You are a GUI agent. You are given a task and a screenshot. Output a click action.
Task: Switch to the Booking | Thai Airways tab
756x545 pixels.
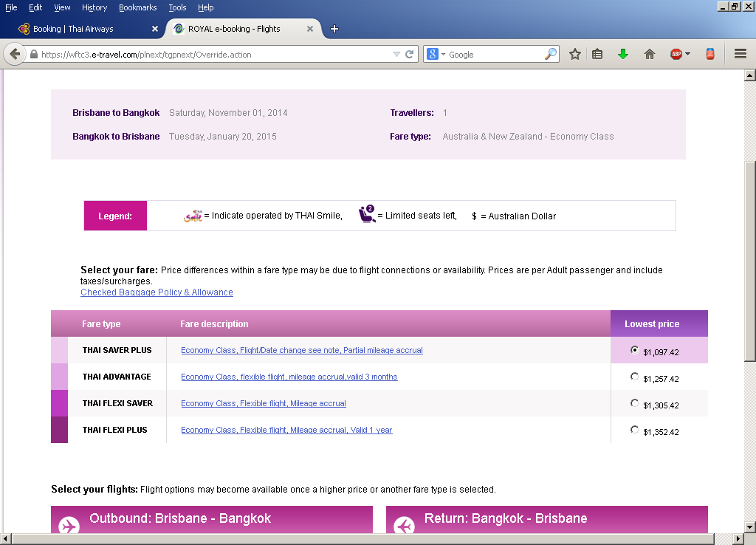point(74,29)
